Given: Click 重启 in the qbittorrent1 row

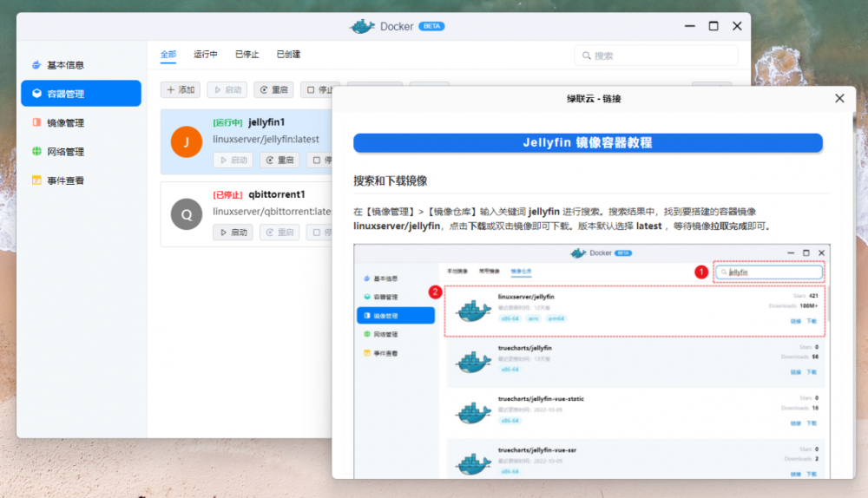Looking at the screenshot, I should (x=279, y=233).
